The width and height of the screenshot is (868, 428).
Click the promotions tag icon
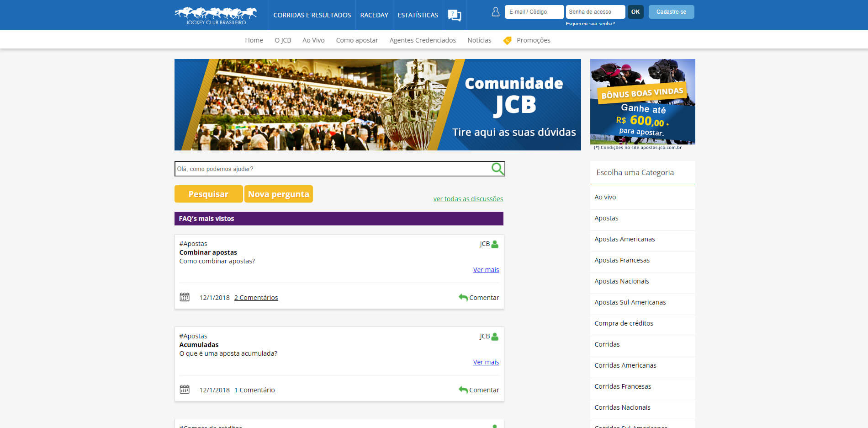tap(507, 40)
